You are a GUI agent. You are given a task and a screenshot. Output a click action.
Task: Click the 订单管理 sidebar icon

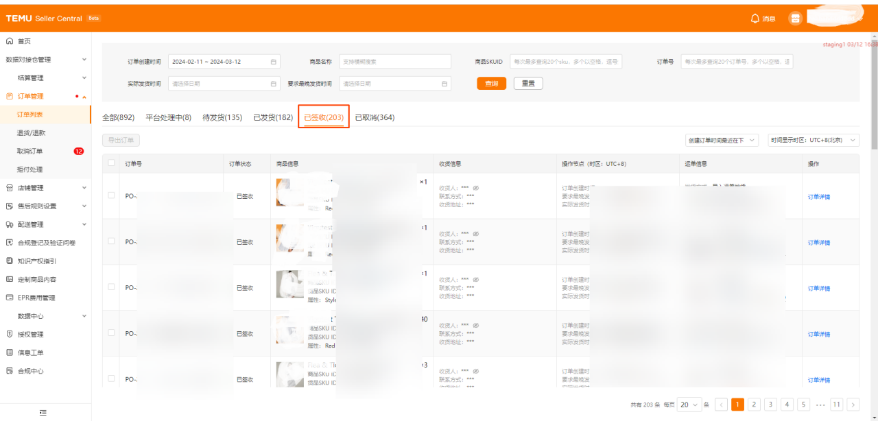[10, 96]
